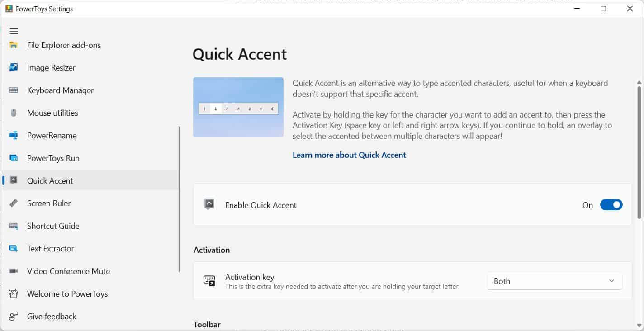Screen dimensions: 644x331
Task: Click the right-side vertical scrollbar down arrow
Action: tap(639, 325)
